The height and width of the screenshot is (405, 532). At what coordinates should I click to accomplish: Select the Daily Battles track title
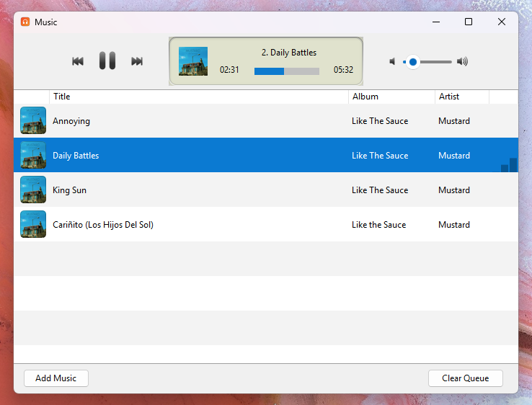pos(76,156)
